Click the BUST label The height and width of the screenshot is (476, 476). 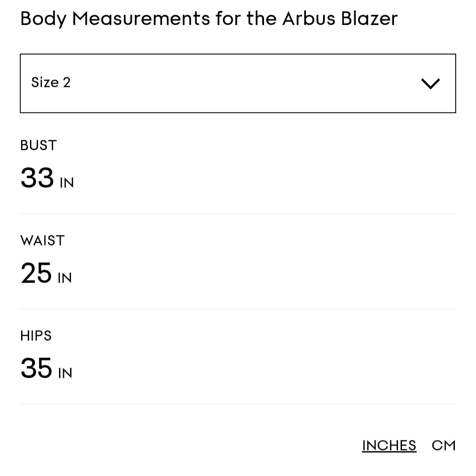coord(39,145)
